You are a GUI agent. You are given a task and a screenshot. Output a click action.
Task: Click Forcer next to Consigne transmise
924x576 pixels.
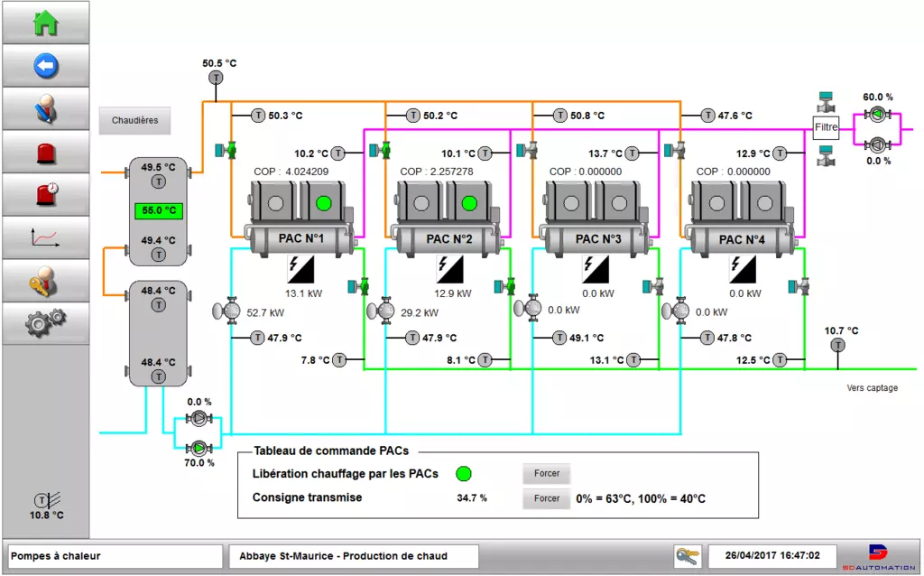click(547, 498)
